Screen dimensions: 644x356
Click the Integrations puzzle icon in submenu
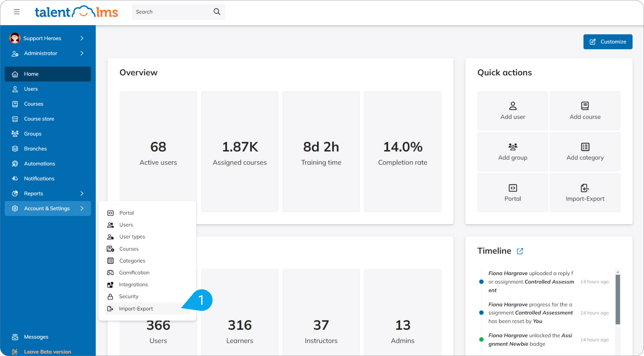click(x=110, y=285)
